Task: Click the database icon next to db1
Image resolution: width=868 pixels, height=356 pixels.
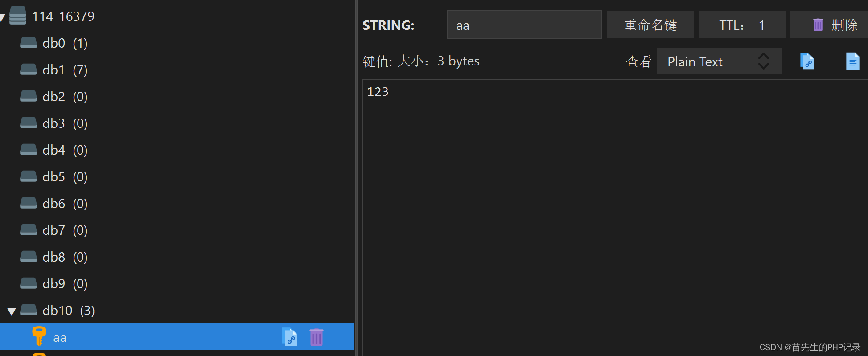Action: [28, 70]
